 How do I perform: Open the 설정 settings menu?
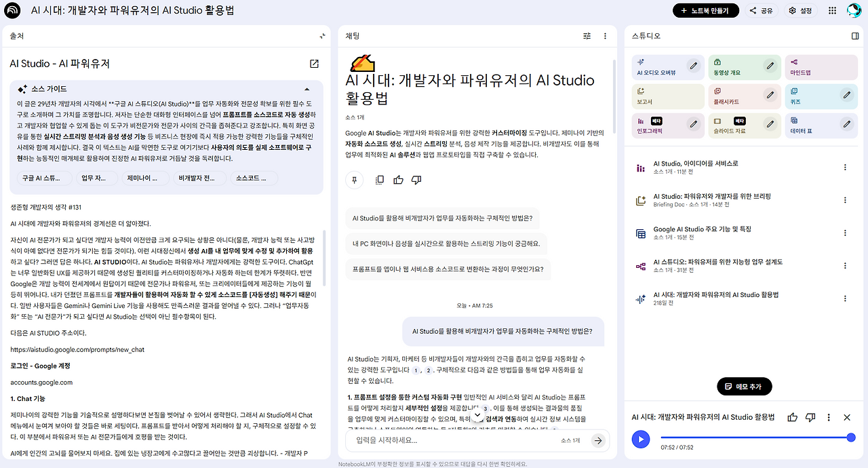[x=800, y=10]
